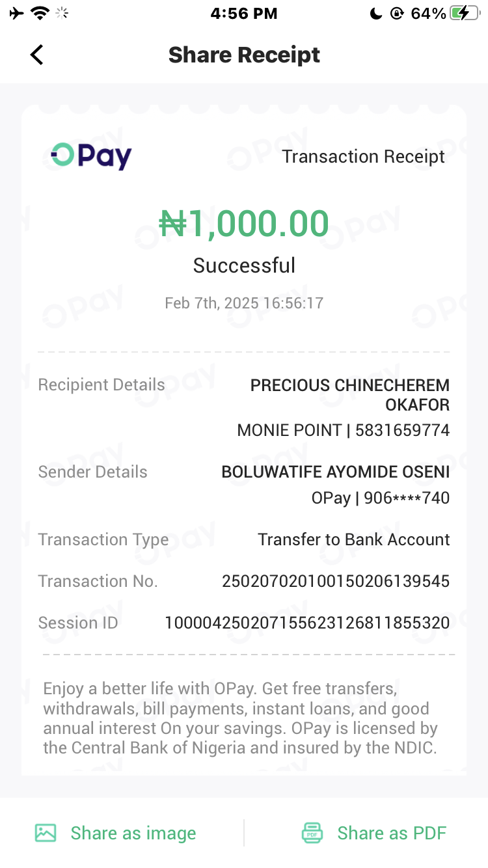Select the transaction number value
Image resolution: width=488 pixels, height=868 pixels.
[336, 581]
